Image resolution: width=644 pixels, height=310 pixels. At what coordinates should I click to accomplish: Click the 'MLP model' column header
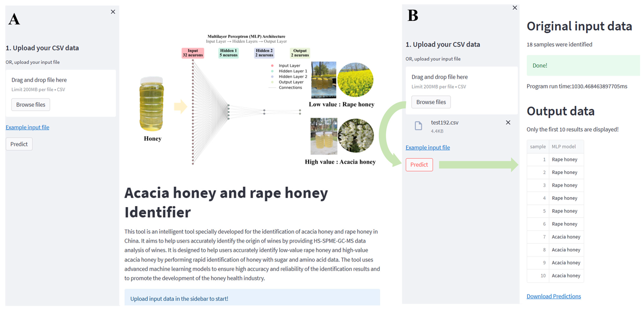pos(563,147)
